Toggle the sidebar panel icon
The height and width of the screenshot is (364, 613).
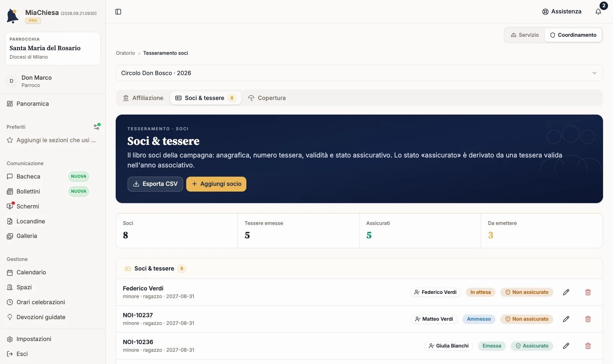(118, 12)
